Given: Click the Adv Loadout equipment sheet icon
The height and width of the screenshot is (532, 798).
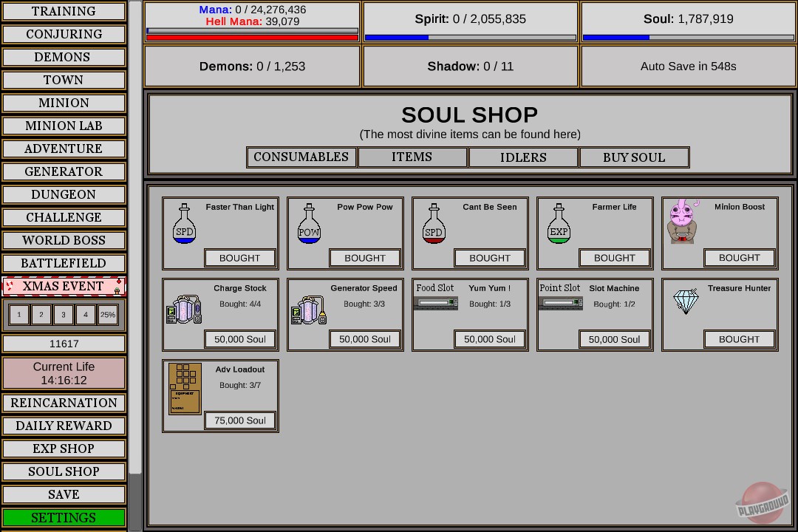Looking at the screenshot, I should point(185,389).
